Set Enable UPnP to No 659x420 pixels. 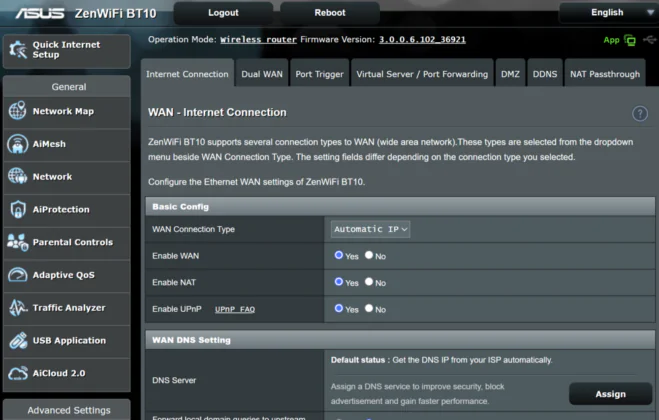pyautogui.click(x=369, y=308)
